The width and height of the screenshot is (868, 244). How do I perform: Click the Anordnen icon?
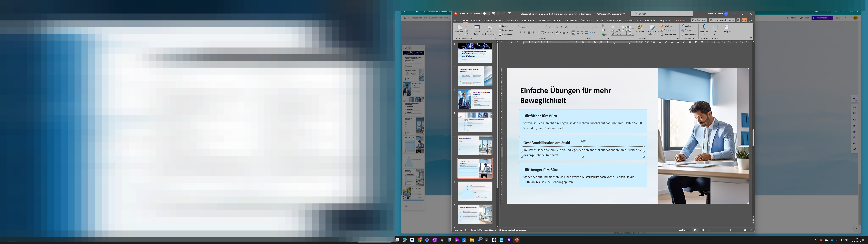coord(640,27)
